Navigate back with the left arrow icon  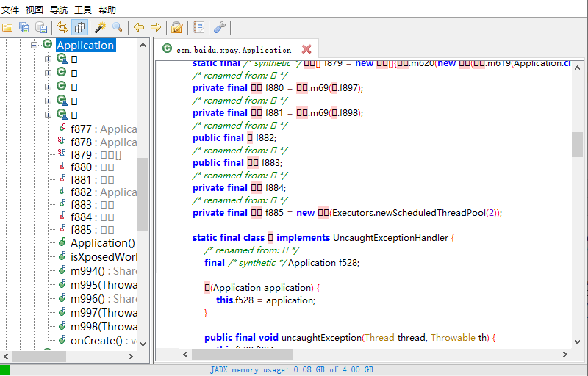(x=139, y=27)
